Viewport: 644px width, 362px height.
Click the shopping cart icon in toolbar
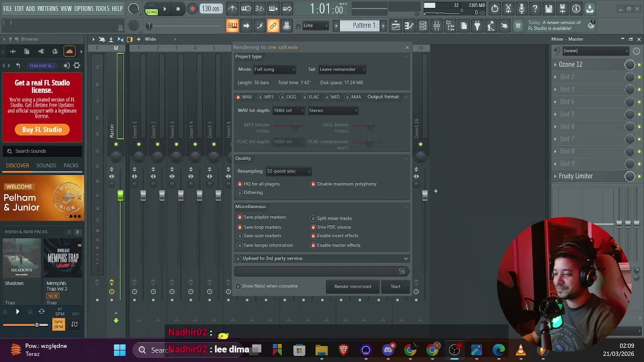[x=518, y=26]
